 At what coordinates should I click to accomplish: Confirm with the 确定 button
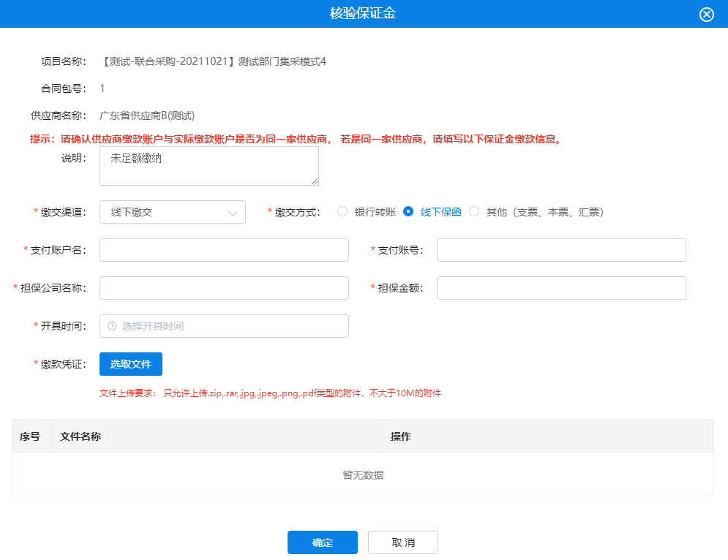click(x=323, y=542)
